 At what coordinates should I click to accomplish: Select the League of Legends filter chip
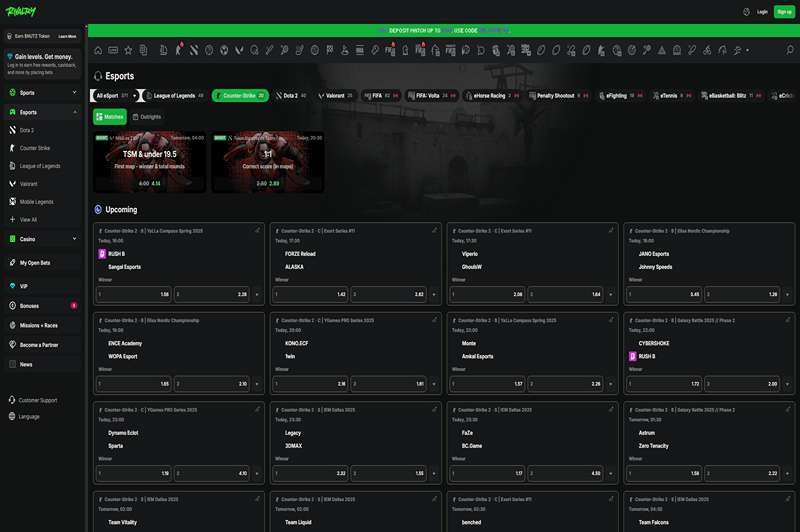(175, 95)
